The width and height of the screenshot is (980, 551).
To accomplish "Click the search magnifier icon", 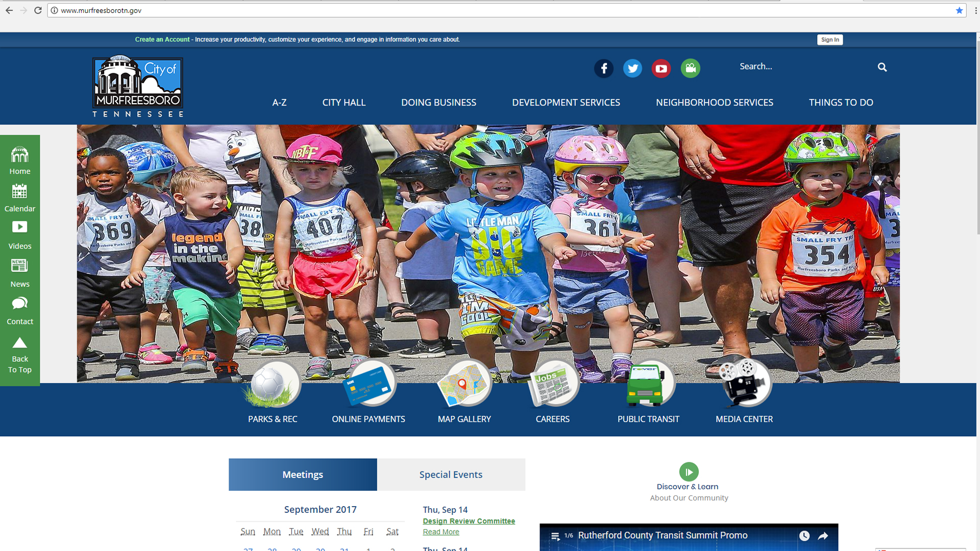I will point(882,67).
